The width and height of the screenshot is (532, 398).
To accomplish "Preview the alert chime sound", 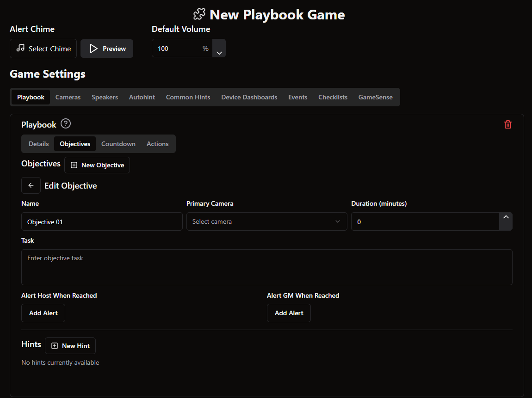I will 107,49.
